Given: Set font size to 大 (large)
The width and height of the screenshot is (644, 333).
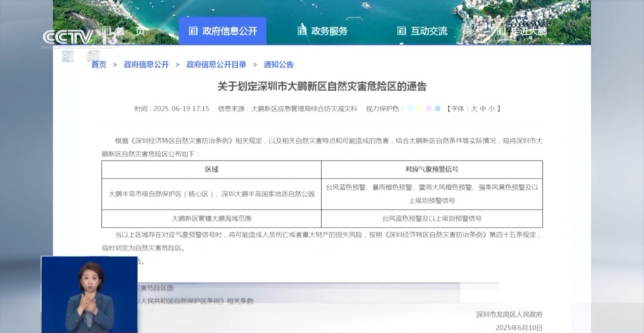Looking at the screenshot, I should (x=474, y=109).
